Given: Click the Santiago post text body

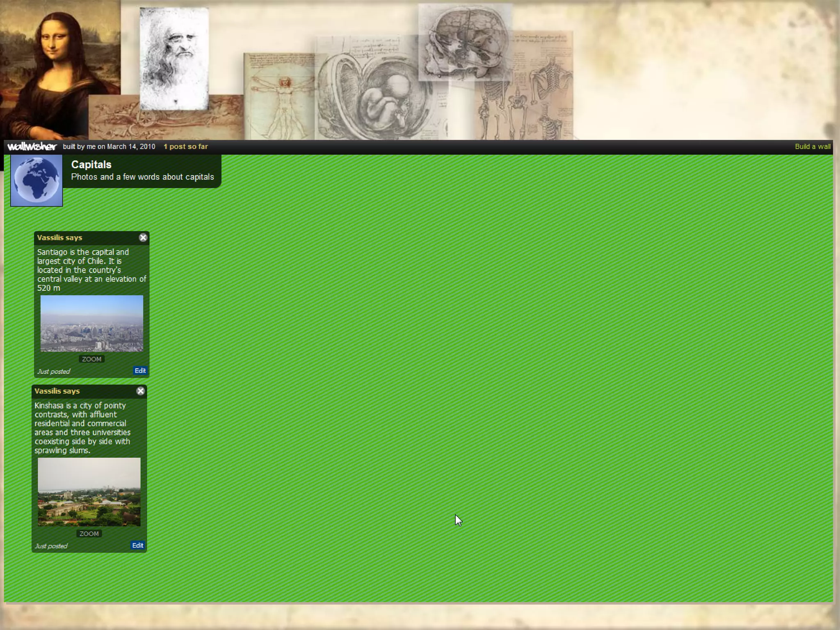Looking at the screenshot, I should tap(91, 269).
